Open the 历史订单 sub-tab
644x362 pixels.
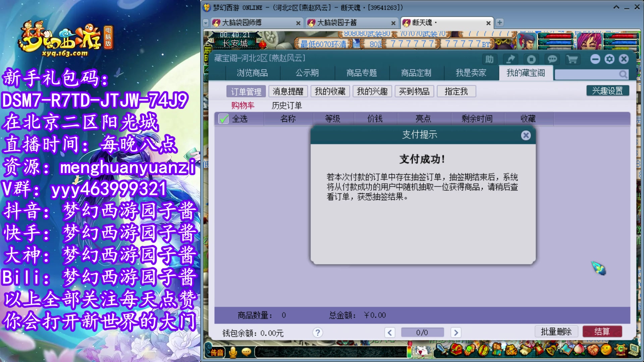pyautogui.click(x=287, y=106)
